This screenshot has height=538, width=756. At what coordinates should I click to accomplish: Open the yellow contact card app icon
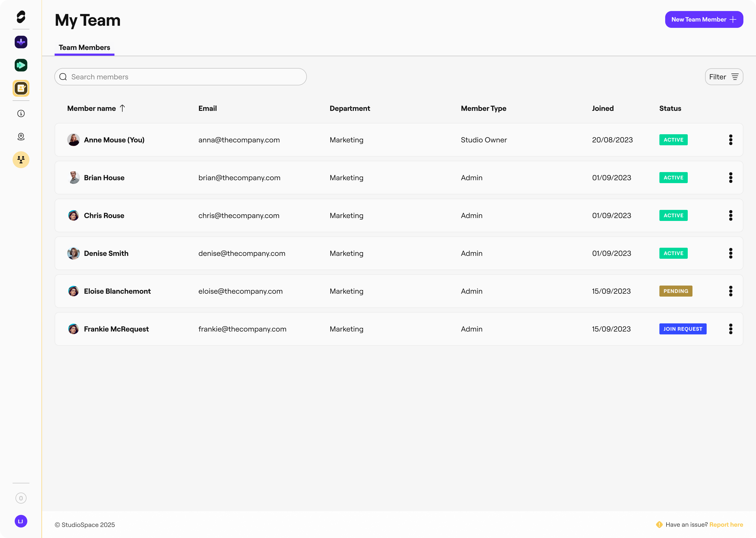pos(21,89)
